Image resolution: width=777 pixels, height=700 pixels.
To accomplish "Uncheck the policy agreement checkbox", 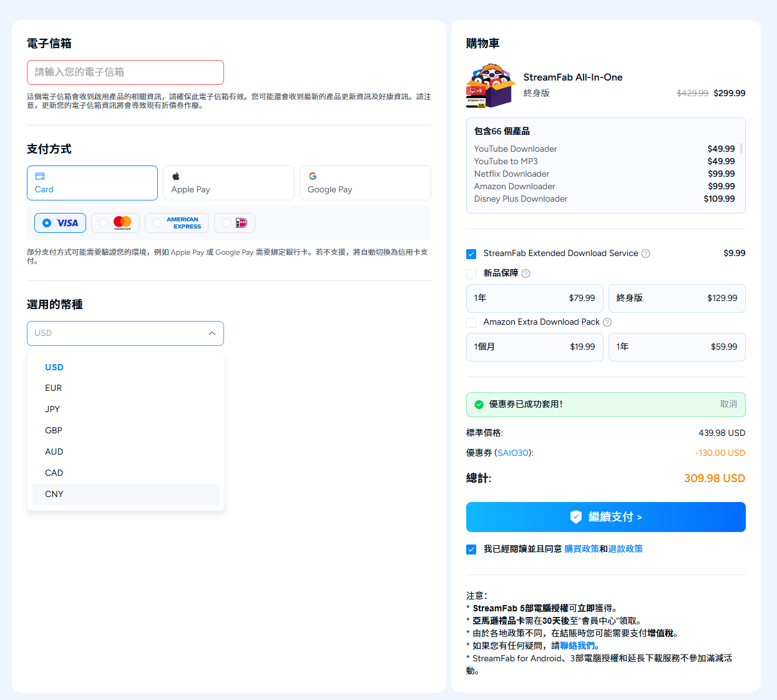I will click(x=471, y=550).
